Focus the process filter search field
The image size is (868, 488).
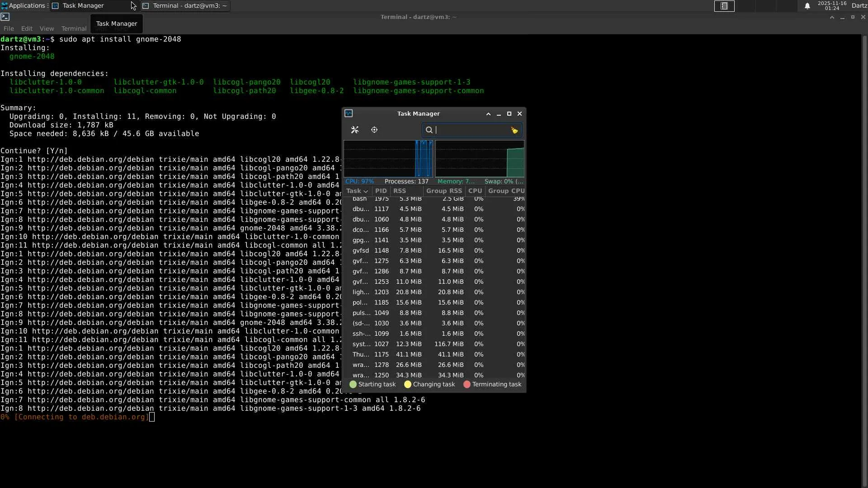tap(470, 131)
